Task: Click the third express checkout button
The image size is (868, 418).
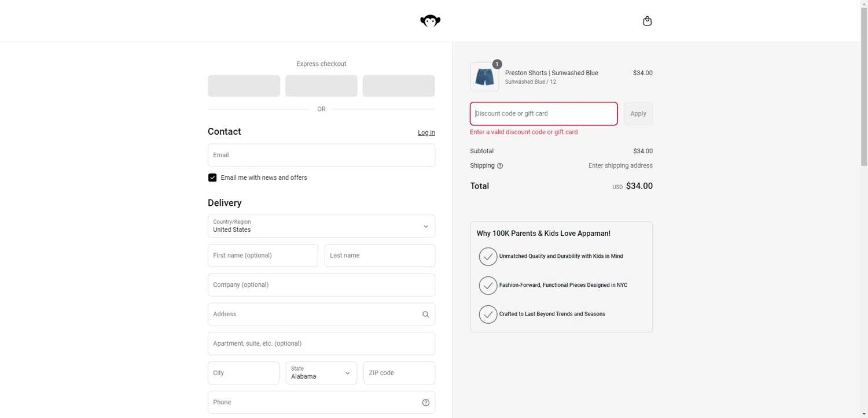Action: (399, 86)
